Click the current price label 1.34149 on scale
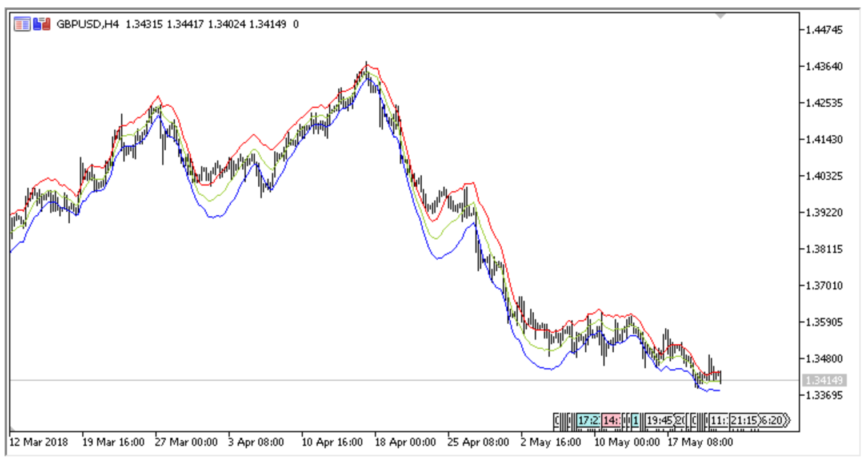 pos(824,380)
